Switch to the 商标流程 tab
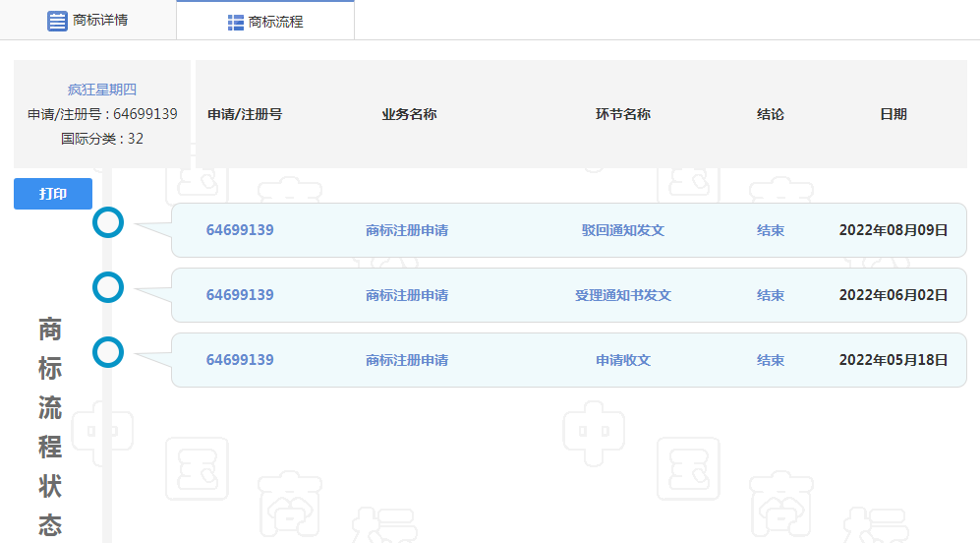Viewport: 980px width, 543px height. coord(265,22)
